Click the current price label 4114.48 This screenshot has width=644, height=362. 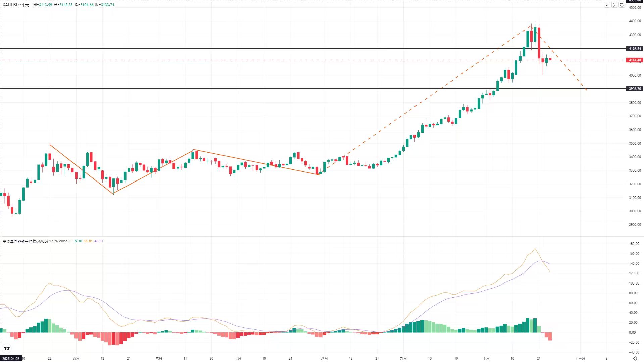click(x=635, y=60)
